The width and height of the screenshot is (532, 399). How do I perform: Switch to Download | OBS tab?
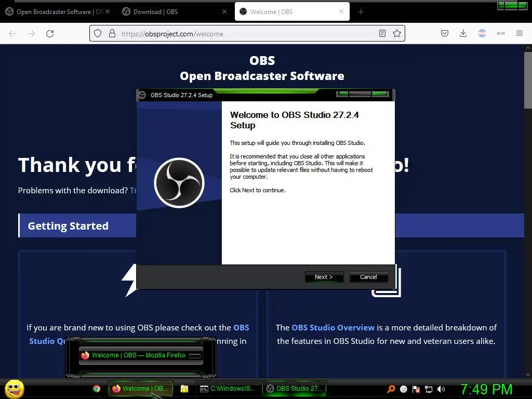pyautogui.click(x=173, y=12)
